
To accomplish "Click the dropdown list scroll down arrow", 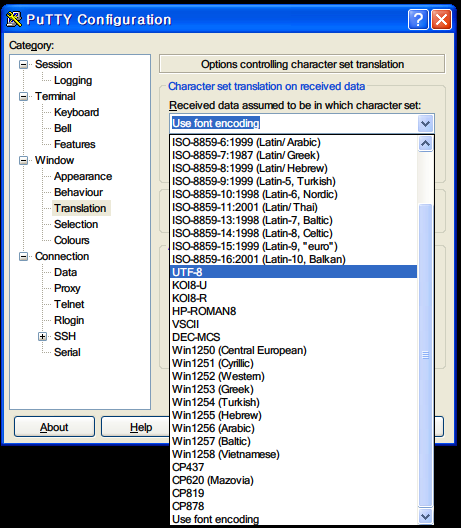I will click(x=425, y=516).
